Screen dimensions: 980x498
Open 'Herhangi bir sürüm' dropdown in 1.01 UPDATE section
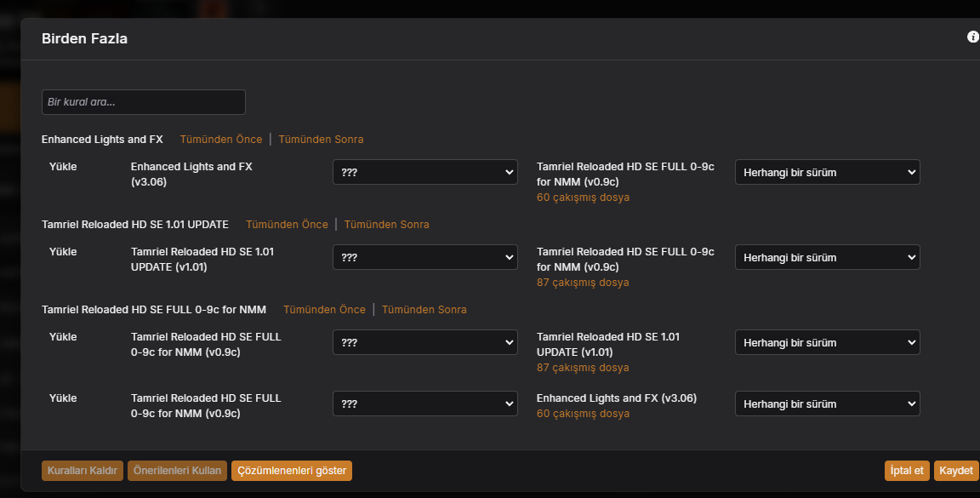[828, 257]
